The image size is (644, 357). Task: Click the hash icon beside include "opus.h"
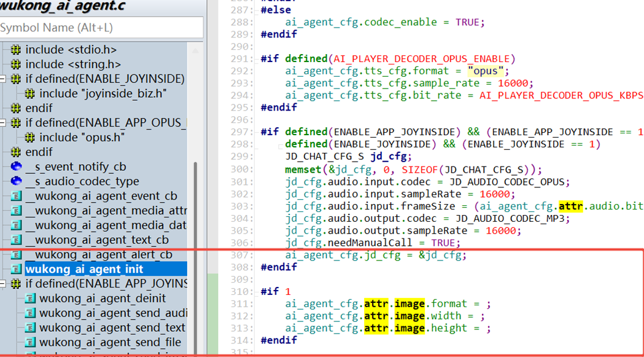[29, 137]
